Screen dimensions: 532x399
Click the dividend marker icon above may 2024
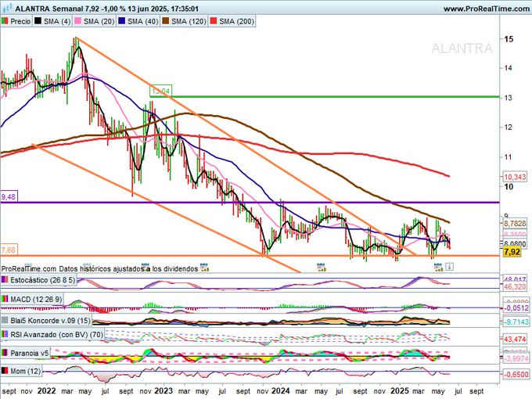pos(322,267)
